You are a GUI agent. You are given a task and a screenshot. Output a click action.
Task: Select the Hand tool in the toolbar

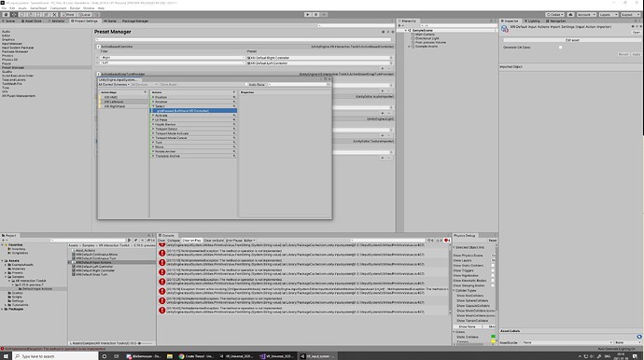tap(6, 14)
